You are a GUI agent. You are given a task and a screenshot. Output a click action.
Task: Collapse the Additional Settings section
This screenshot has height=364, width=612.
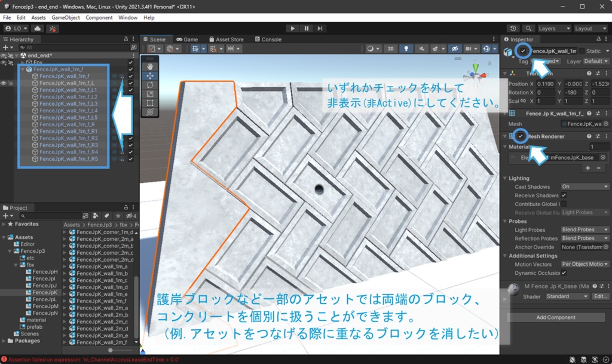[x=504, y=256]
